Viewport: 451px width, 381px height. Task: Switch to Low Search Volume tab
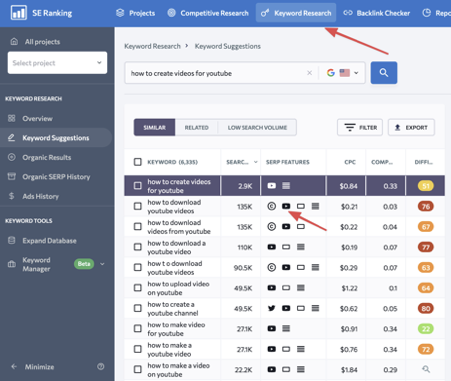(257, 127)
